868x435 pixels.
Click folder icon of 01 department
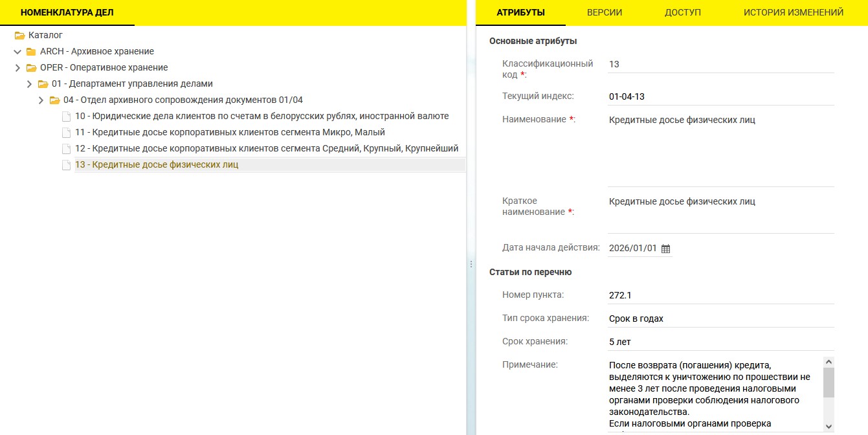pyautogui.click(x=43, y=84)
